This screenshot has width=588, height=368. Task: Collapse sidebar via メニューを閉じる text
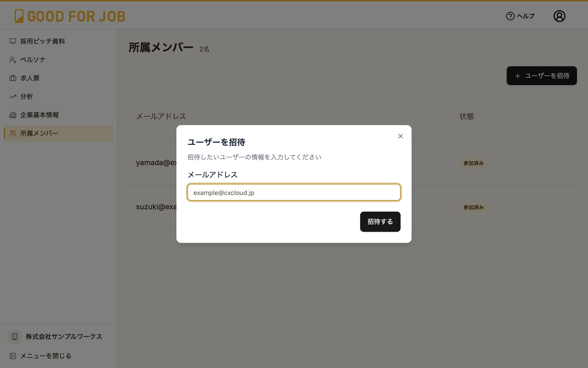point(46,356)
